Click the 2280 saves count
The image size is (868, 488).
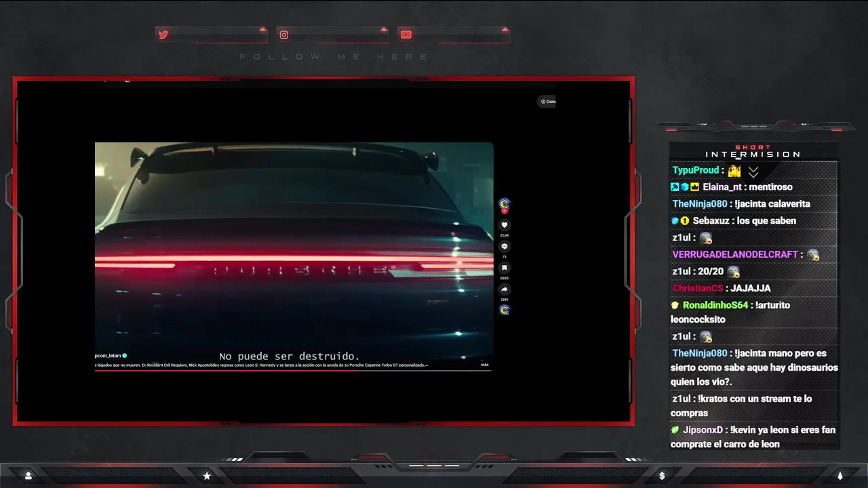click(x=505, y=278)
